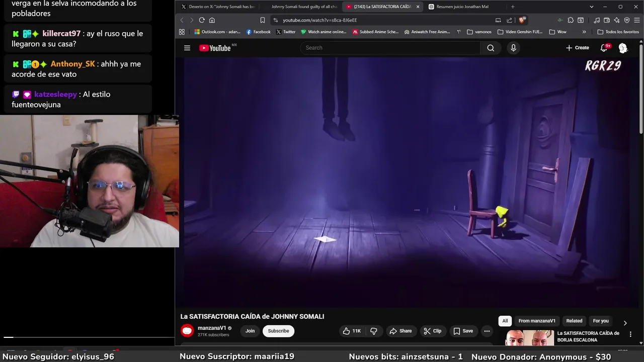The image size is (644, 362).
Task: Open the browser home page
Action: coord(212,20)
